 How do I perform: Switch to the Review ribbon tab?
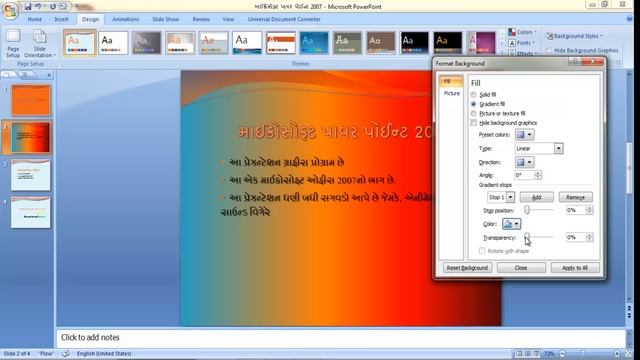(201, 19)
